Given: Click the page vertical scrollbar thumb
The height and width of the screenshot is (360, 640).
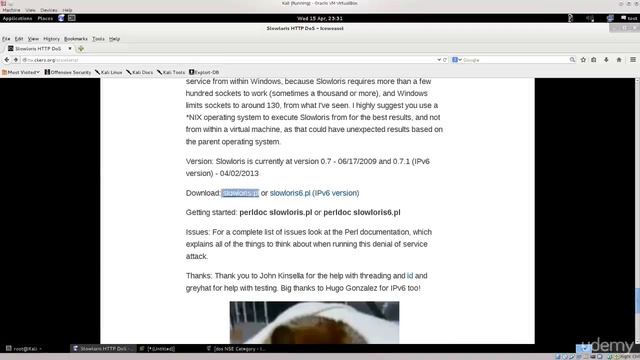Looking at the screenshot, I should coord(637,301).
